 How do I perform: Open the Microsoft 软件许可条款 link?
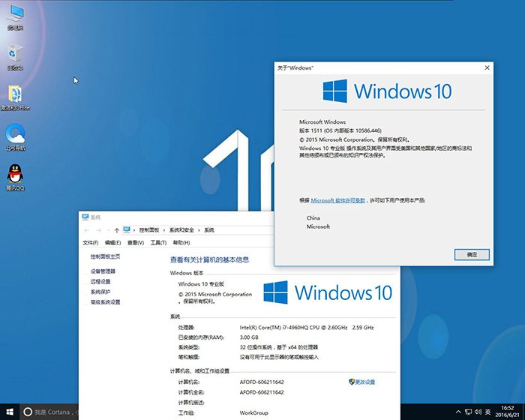[x=338, y=200]
